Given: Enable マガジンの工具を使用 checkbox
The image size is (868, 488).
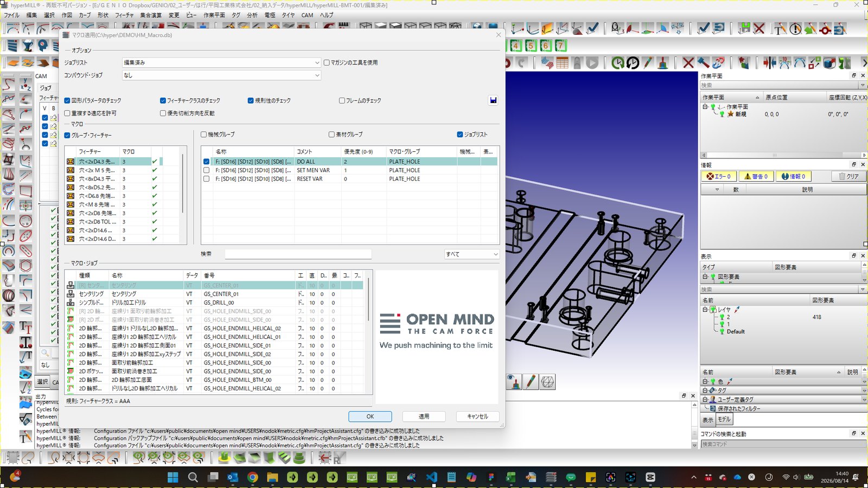Looking at the screenshot, I should coord(327,63).
